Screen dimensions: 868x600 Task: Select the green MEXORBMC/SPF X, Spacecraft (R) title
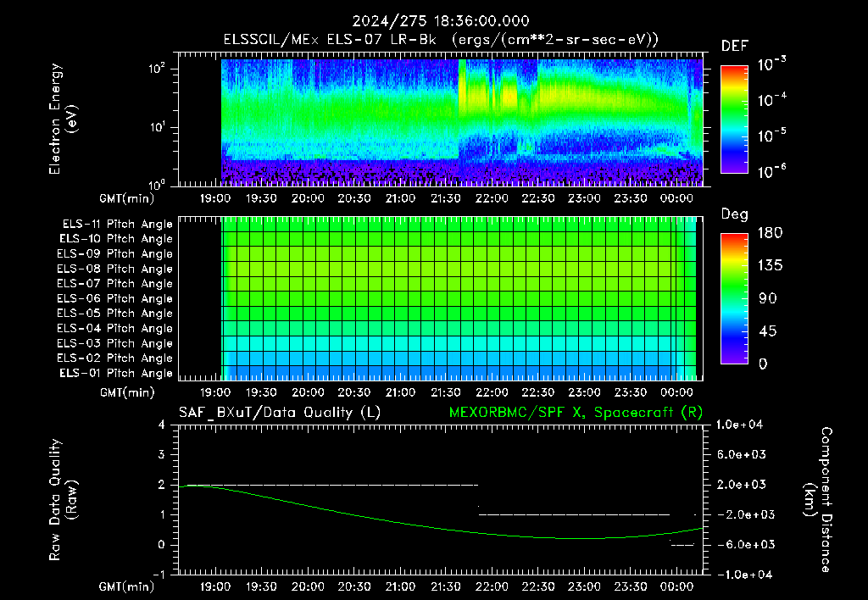click(x=576, y=413)
